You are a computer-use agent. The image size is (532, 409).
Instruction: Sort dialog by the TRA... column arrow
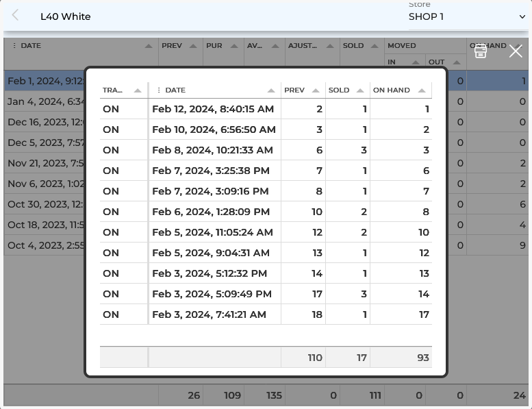138,90
